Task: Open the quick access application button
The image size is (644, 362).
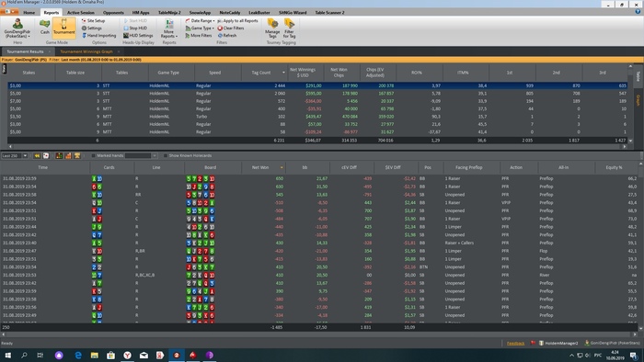Action: click(x=10, y=12)
